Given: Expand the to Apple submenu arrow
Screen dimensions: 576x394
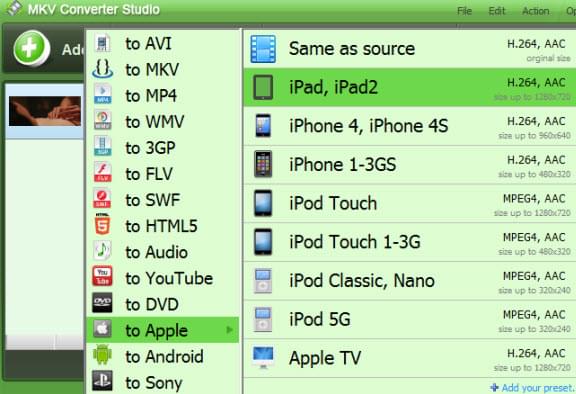Looking at the screenshot, I should tap(229, 330).
